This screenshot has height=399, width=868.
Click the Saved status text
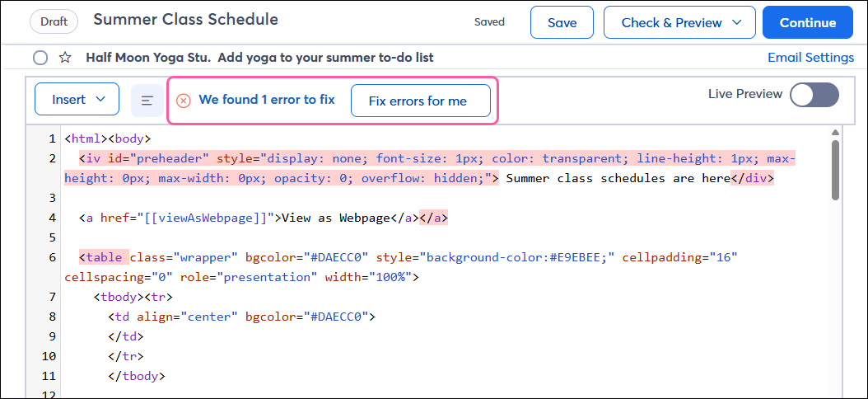coord(489,22)
